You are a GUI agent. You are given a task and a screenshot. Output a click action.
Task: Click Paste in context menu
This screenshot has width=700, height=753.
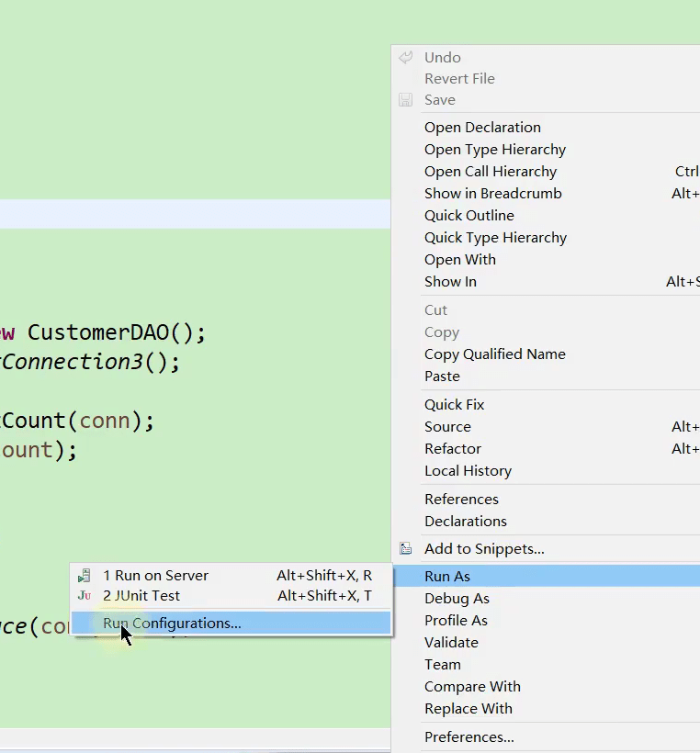point(442,376)
